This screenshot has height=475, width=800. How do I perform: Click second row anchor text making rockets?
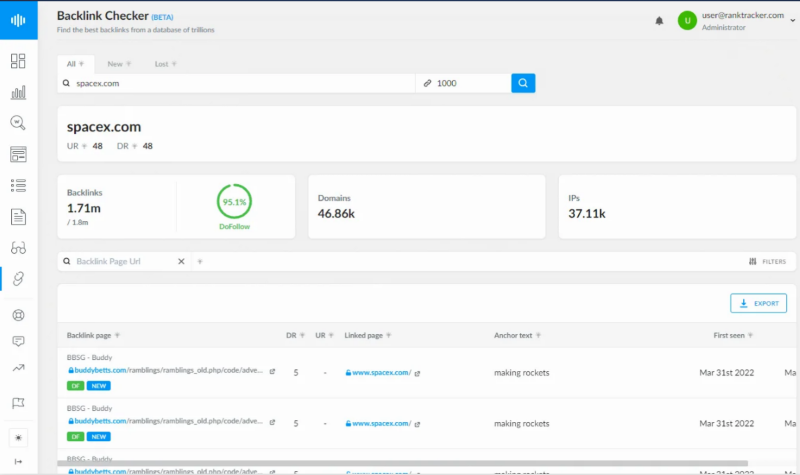coord(521,423)
